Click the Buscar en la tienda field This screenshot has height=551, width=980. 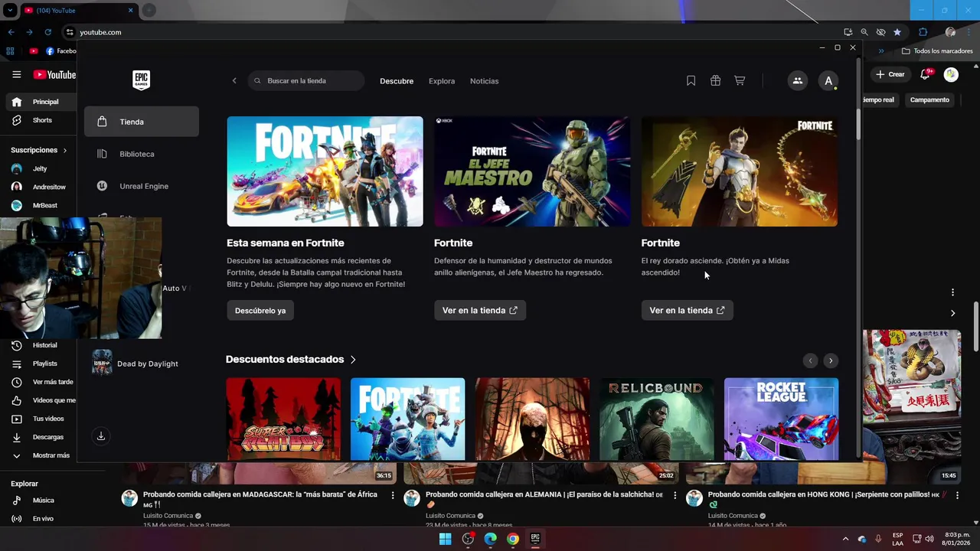coord(306,80)
